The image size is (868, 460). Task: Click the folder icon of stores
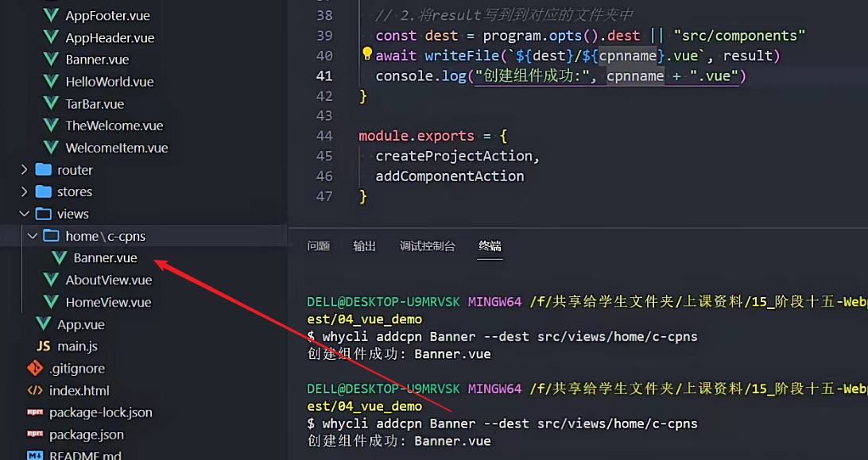(44, 191)
